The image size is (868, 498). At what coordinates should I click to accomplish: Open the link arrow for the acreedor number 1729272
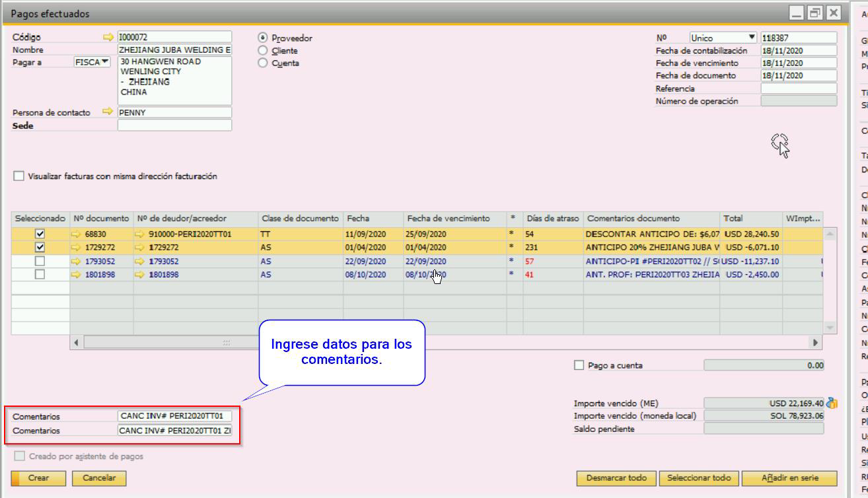click(x=140, y=248)
